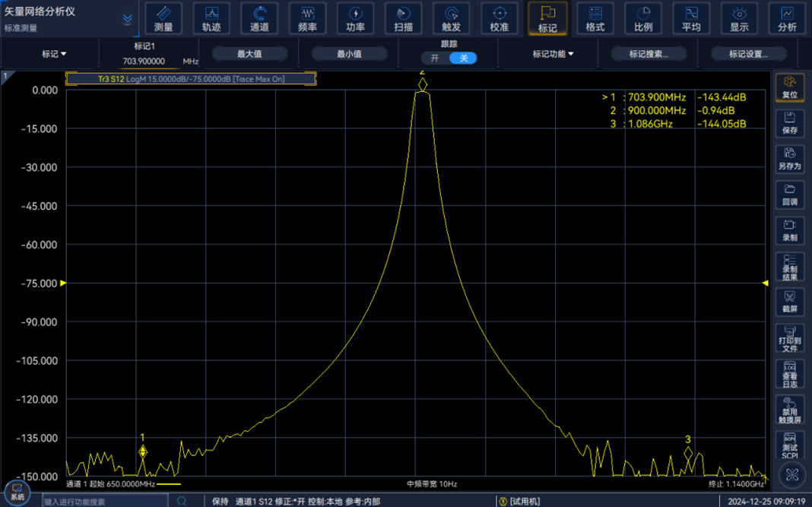Turn tracking 开 (On)

click(x=435, y=59)
